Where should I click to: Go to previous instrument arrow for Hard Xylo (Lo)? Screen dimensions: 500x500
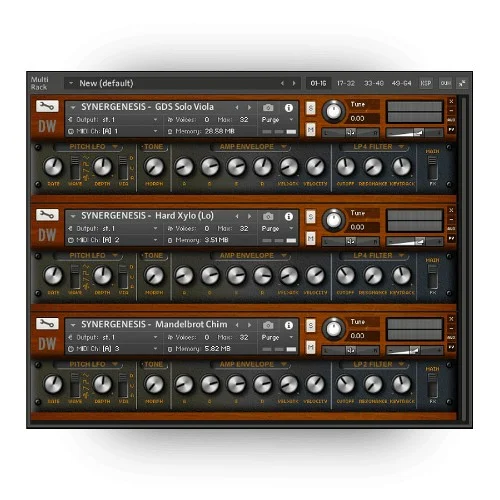click(237, 216)
